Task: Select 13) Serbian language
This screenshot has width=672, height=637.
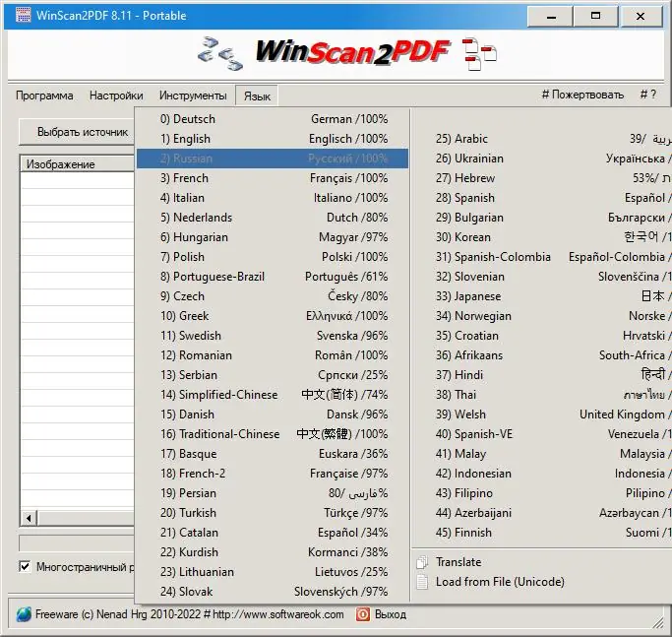Action: tap(273, 375)
